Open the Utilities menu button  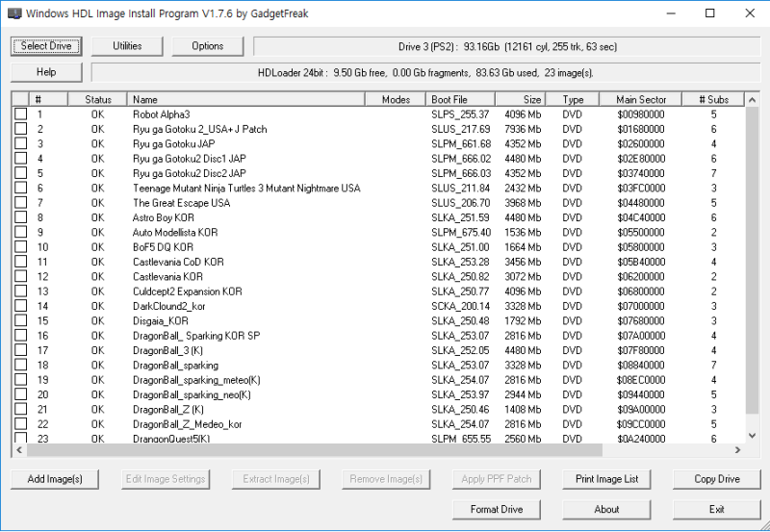(x=127, y=46)
